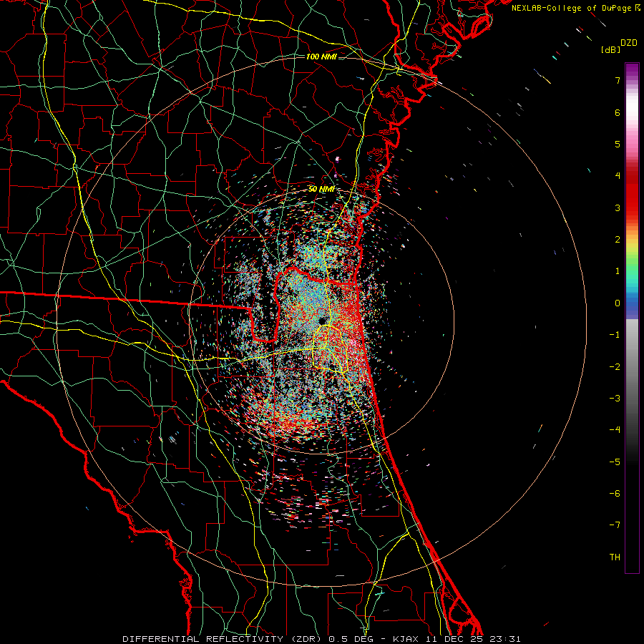The width and height of the screenshot is (644, 644).
Task: Click the red band of the color scale
Action: pyautogui.click(x=632, y=193)
